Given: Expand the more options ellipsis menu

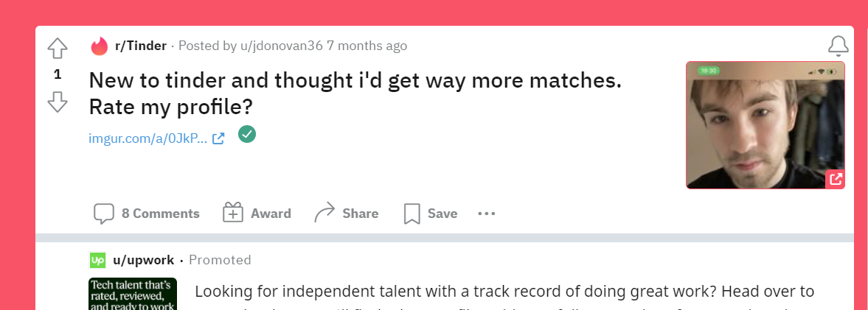Looking at the screenshot, I should click(x=487, y=214).
